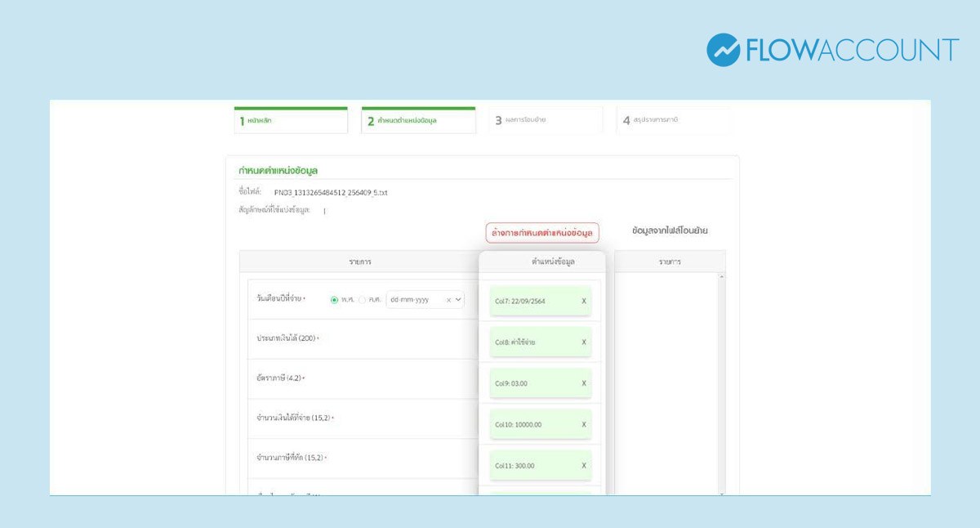Click the Col10: 10000.00 mapped data chip
The width and height of the screenshot is (980, 528).
531,424
